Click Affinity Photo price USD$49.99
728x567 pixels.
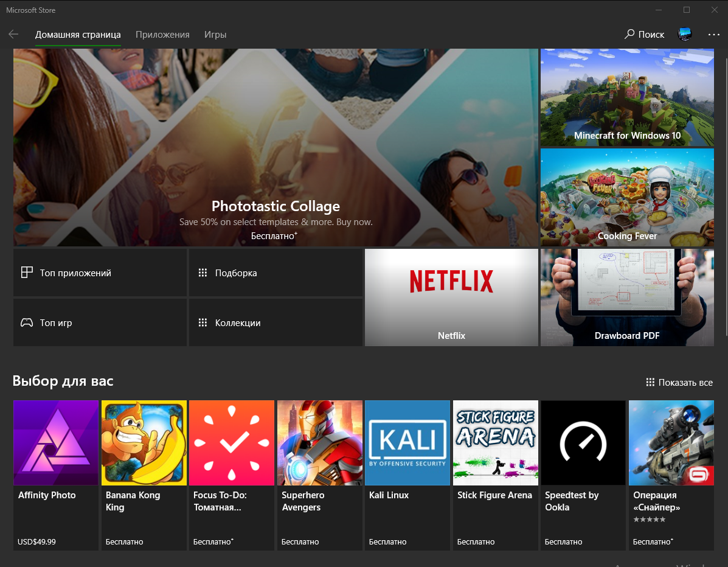coord(36,541)
